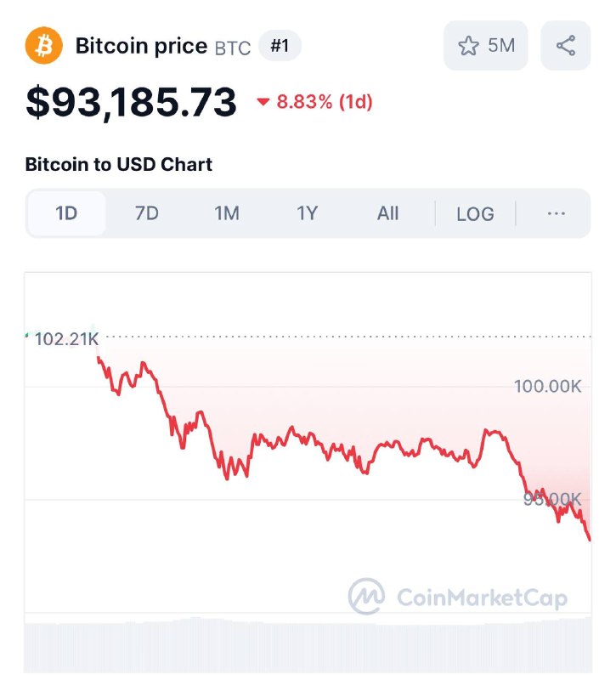Click the 100.00K axis label

pos(547,386)
